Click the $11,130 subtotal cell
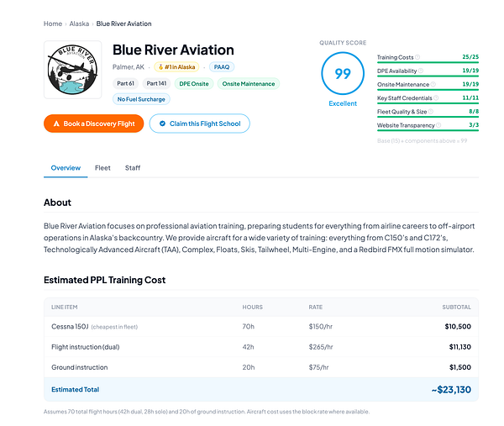 coord(460,347)
